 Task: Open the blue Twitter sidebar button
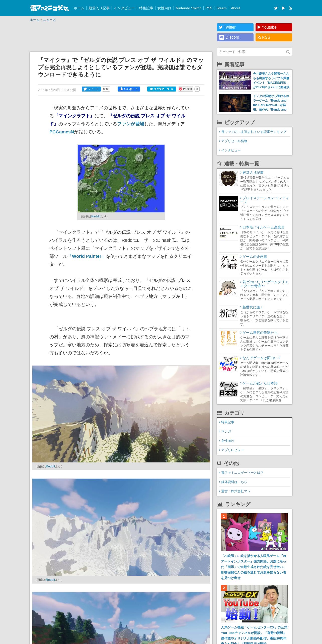tap(235, 27)
